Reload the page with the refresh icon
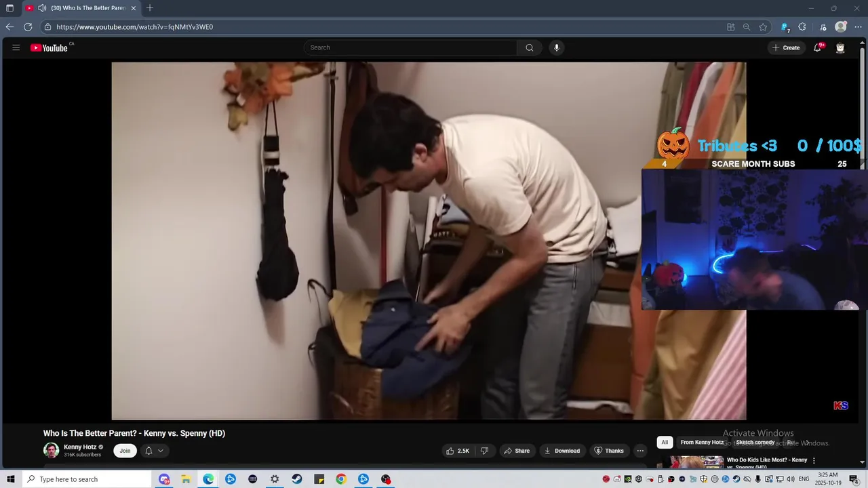The width and height of the screenshot is (868, 488). tap(28, 27)
